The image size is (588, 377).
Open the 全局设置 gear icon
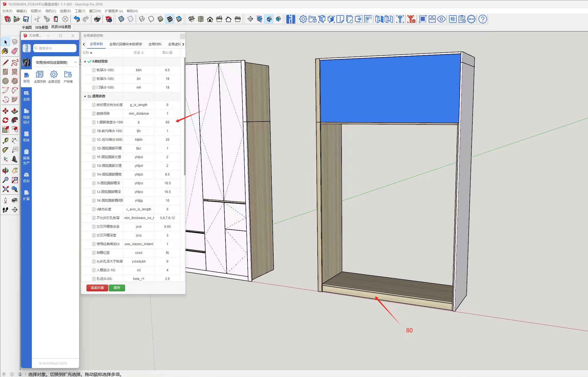click(54, 74)
